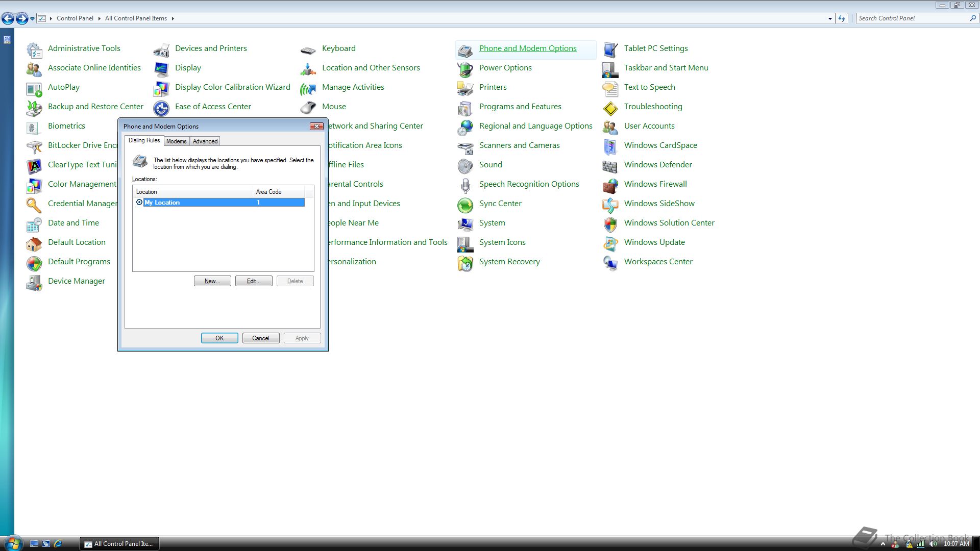Open the Phone and Modem Options link

[x=528, y=48]
